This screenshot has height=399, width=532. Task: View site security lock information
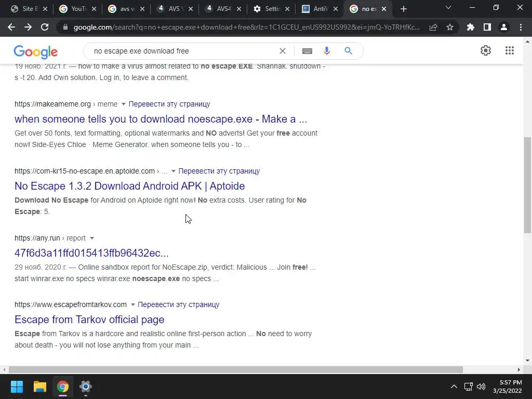tap(65, 27)
